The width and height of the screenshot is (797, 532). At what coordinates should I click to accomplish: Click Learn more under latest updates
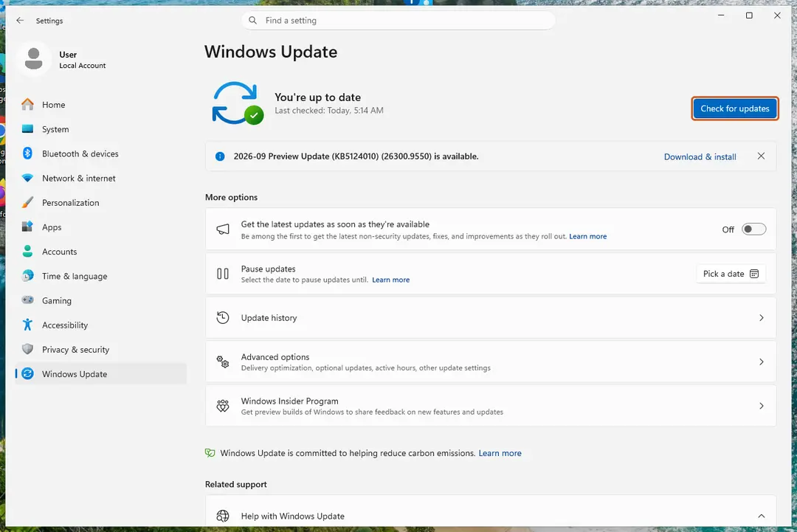587,236
